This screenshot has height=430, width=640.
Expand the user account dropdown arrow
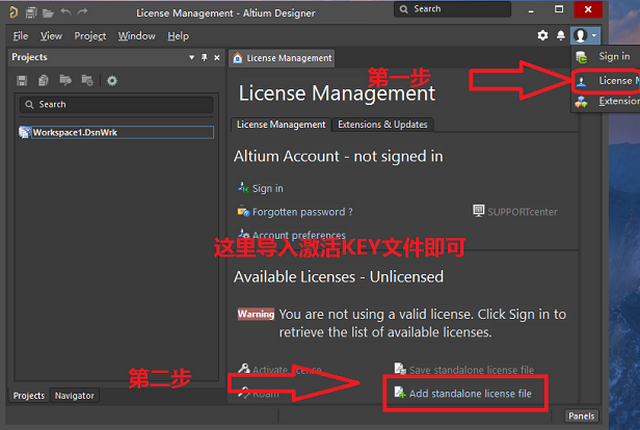click(x=594, y=35)
